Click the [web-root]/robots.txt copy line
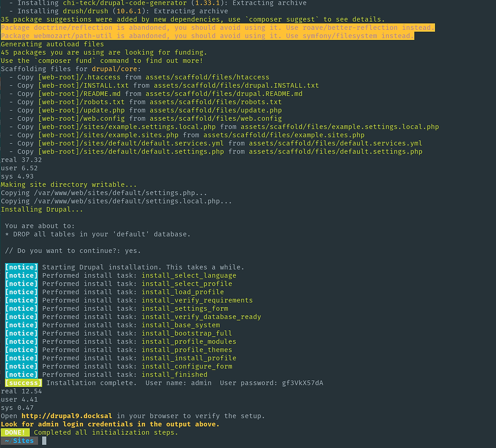496x448 pixels. coord(146,102)
